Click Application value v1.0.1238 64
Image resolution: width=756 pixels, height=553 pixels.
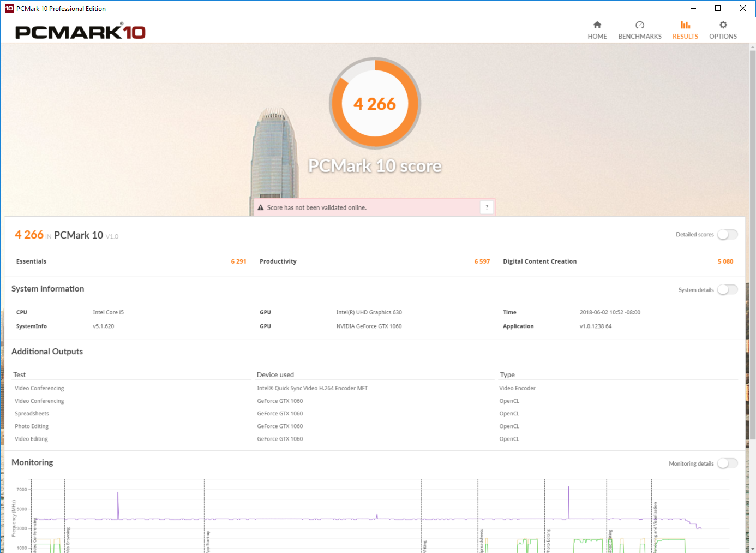pyautogui.click(x=596, y=326)
